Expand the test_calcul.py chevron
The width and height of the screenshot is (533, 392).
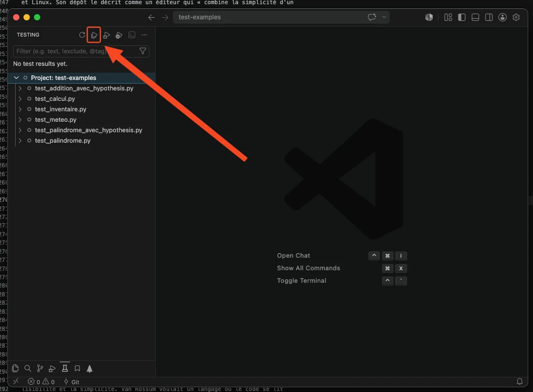coord(20,99)
